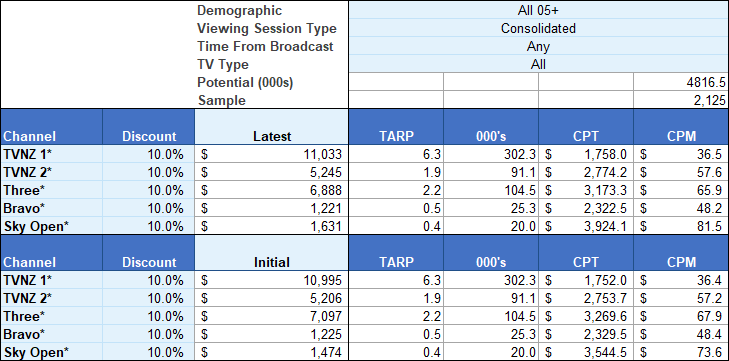The image size is (729, 361).
Task: Click 'Sky Open*' in the Latest table
Action: coord(52,226)
